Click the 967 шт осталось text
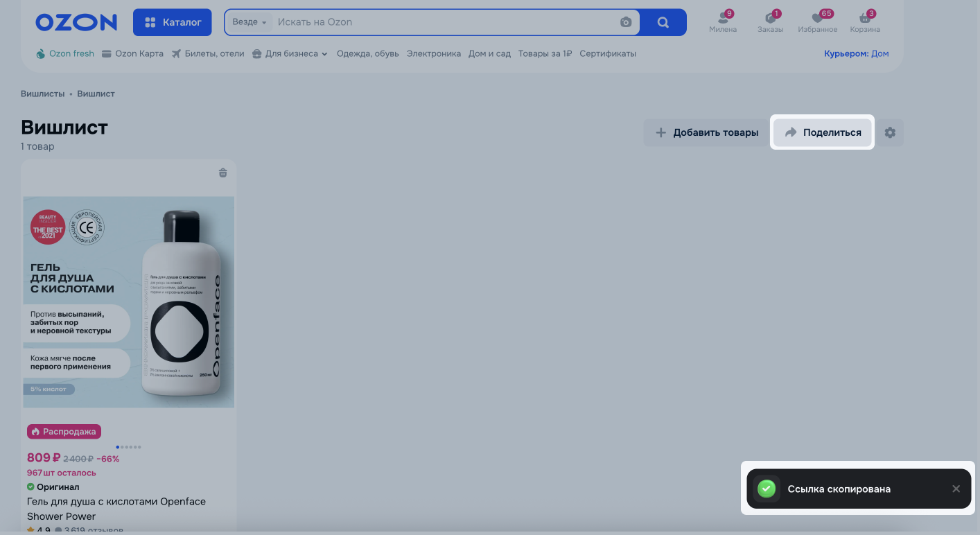 (x=62, y=473)
